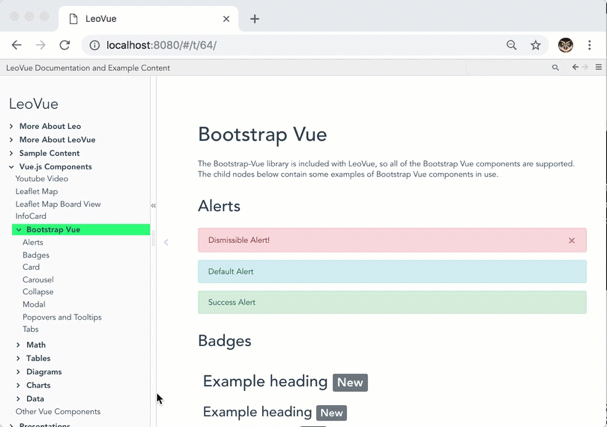Click the Bootstrap Vue page heading

click(x=262, y=135)
